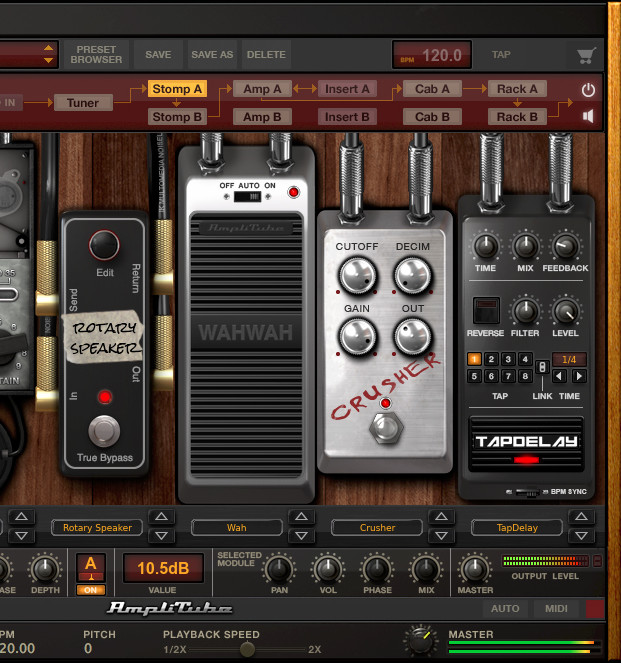Click the MASTER knob beside output level
621x663 pixels.
475,569
